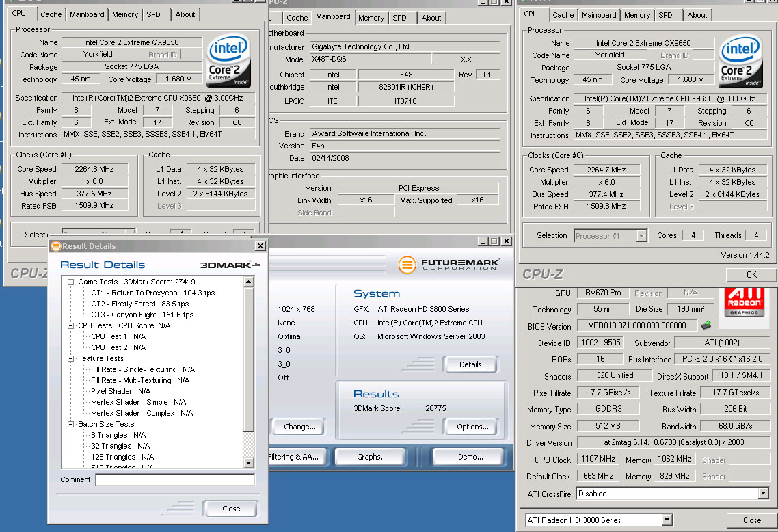Viewport: 778px width, 532px height.
Task: Click the ATI Radeon Graphics logo in GPU-Z
Action: pyautogui.click(x=744, y=302)
